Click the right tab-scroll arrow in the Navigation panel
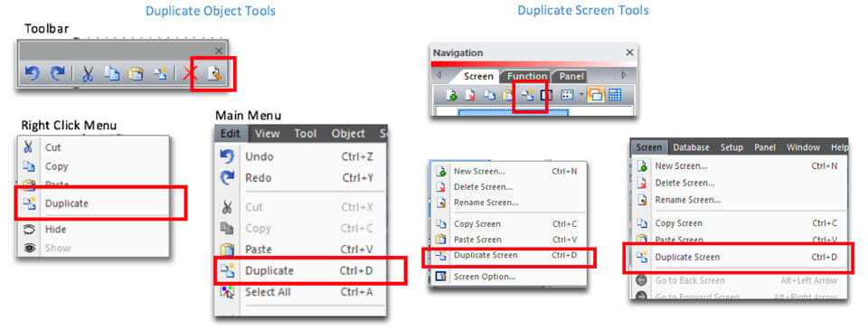Viewport: 868px width, 330px height. (625, 75)
